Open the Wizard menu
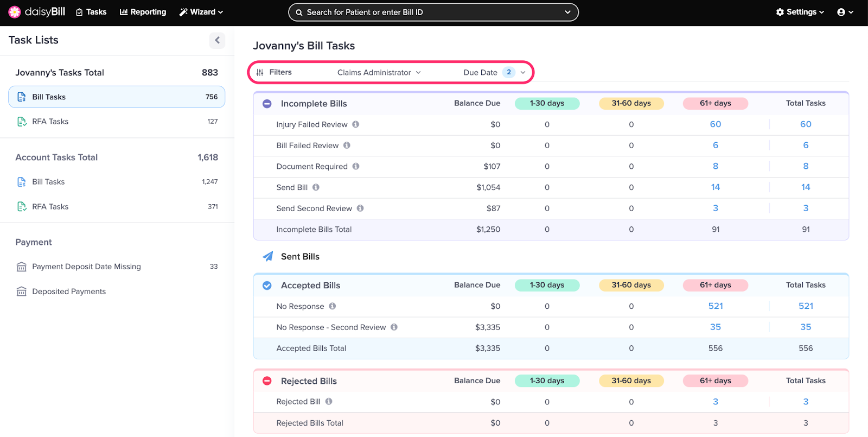Screen dimensions: 868x437 [201, 12]
